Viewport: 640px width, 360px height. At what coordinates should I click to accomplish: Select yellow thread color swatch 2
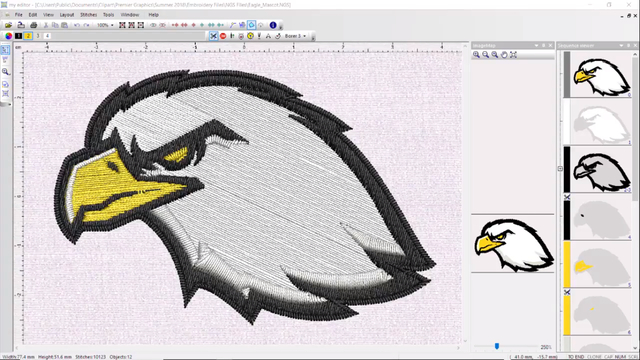[x=28, y=36]
